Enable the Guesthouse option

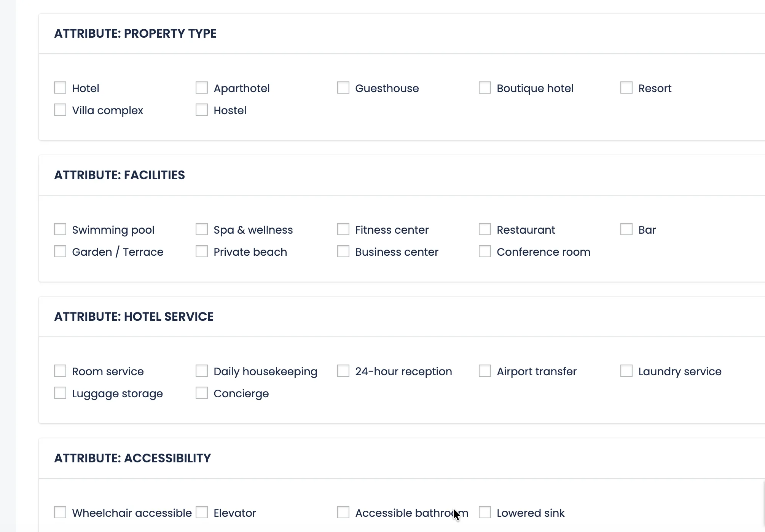tap(343, 88)
